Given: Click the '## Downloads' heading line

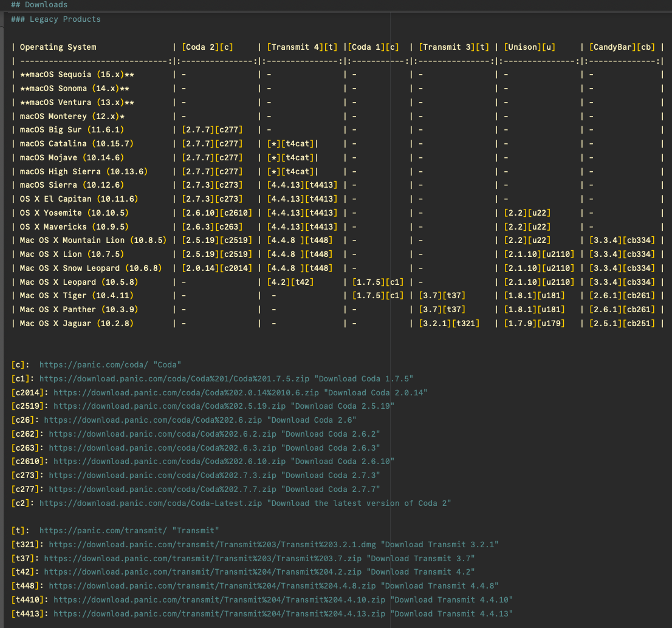Looking at the screenshot, I should [39, 5].
